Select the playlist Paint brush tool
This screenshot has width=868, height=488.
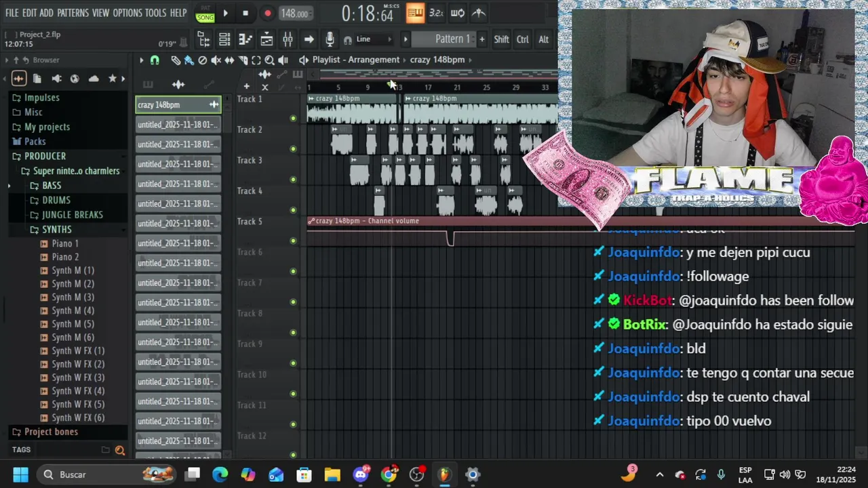(189, 60)
